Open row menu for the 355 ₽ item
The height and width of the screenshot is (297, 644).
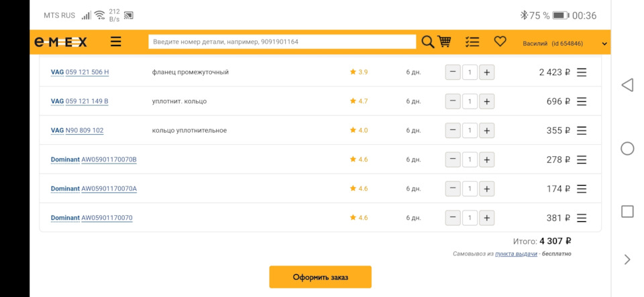(582, 131)
